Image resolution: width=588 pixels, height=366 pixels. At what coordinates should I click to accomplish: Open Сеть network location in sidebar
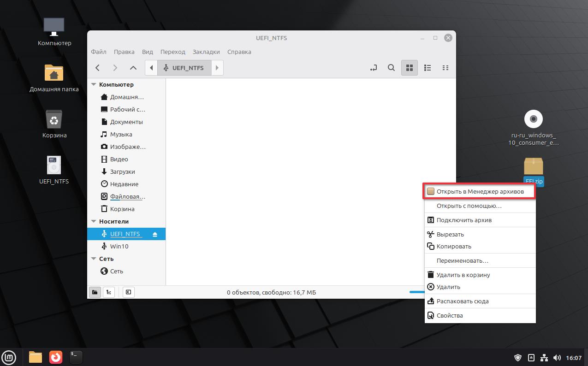pos(126,271)
